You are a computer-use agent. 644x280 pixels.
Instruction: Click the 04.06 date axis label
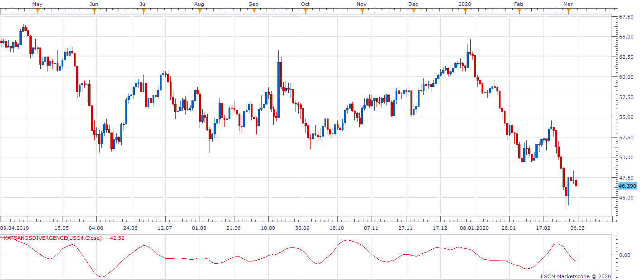tap(96, 228)
